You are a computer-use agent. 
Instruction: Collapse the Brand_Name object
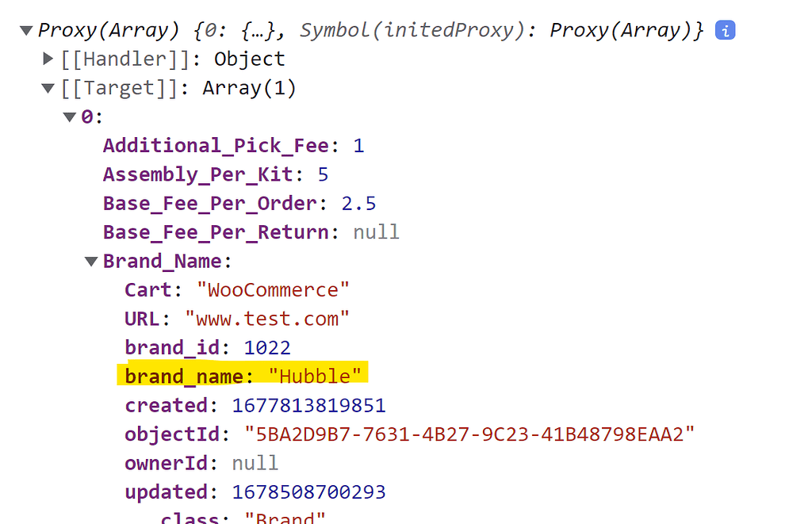pos(92,261)
